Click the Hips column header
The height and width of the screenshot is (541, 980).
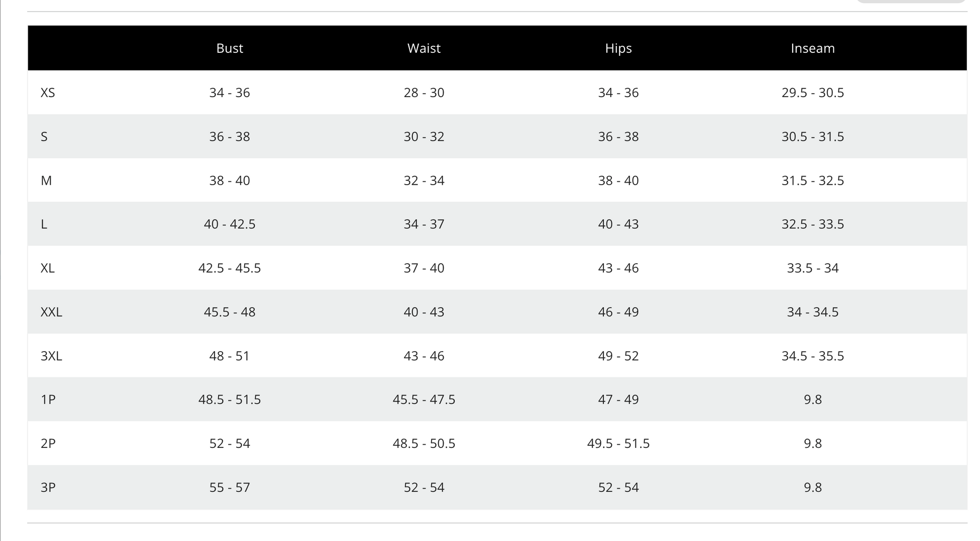pos(618,48)
